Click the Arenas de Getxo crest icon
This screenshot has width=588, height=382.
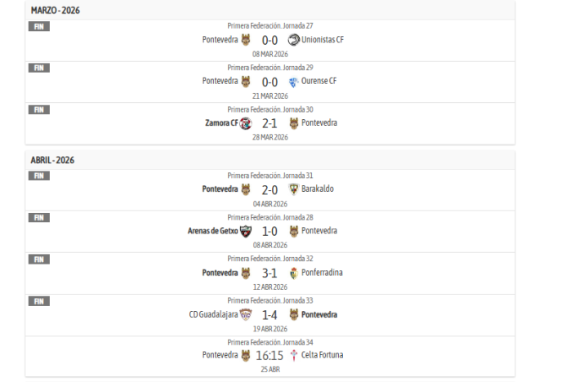click(246, 231)
